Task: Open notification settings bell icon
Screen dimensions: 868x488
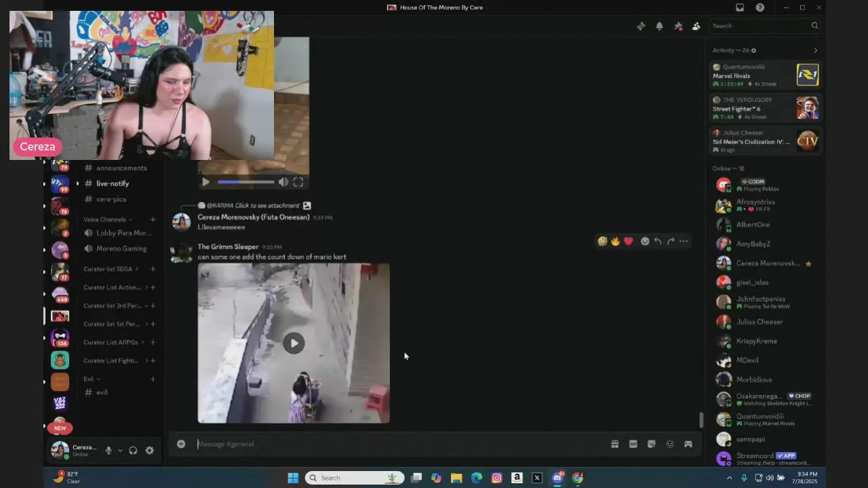Action: (659, 26)
